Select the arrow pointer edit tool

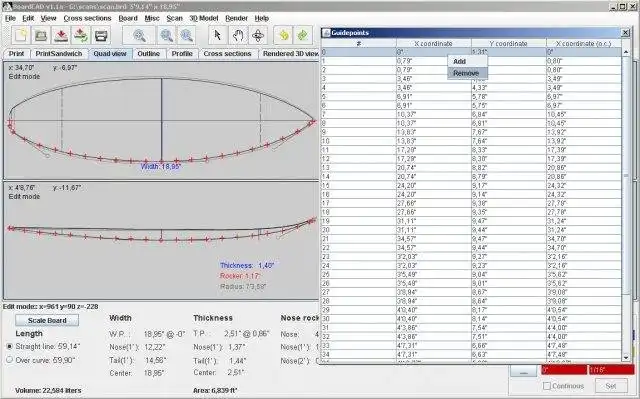pos(218,35)
